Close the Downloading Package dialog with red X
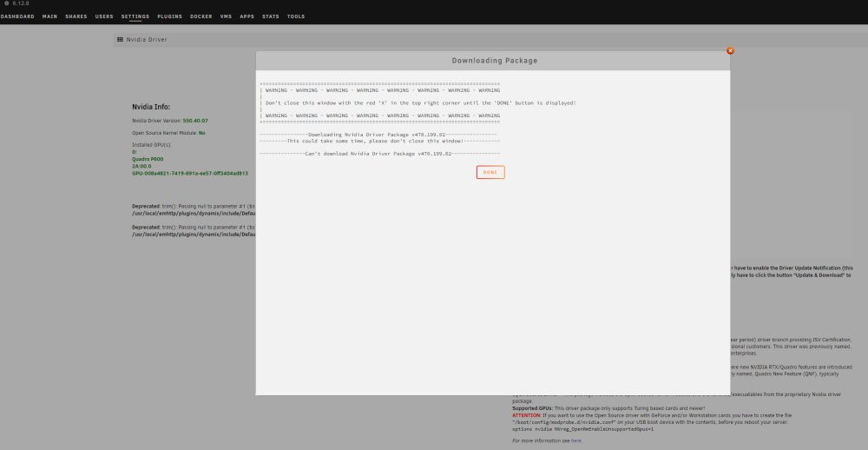This screenshot has height=450, width=868. [730, 50]
